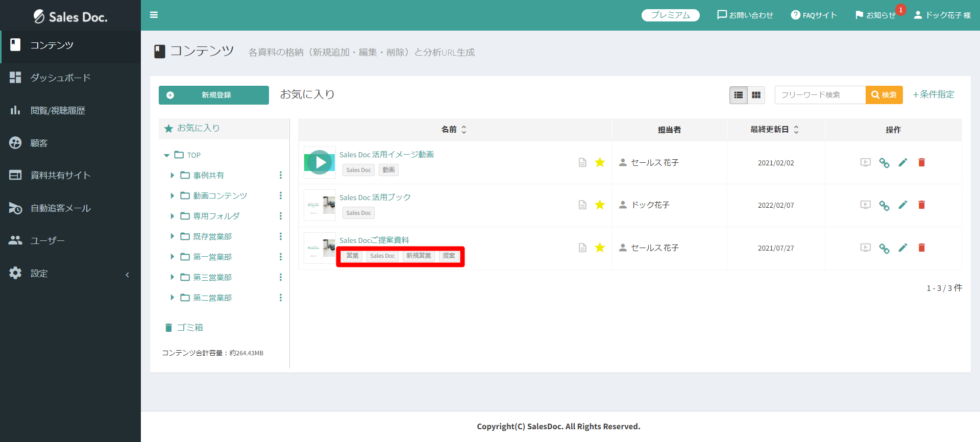Open Sales Doc 活用ブック title link
Image resolution: width=980 pixels, height=442 pixels.
pos(375,198)
